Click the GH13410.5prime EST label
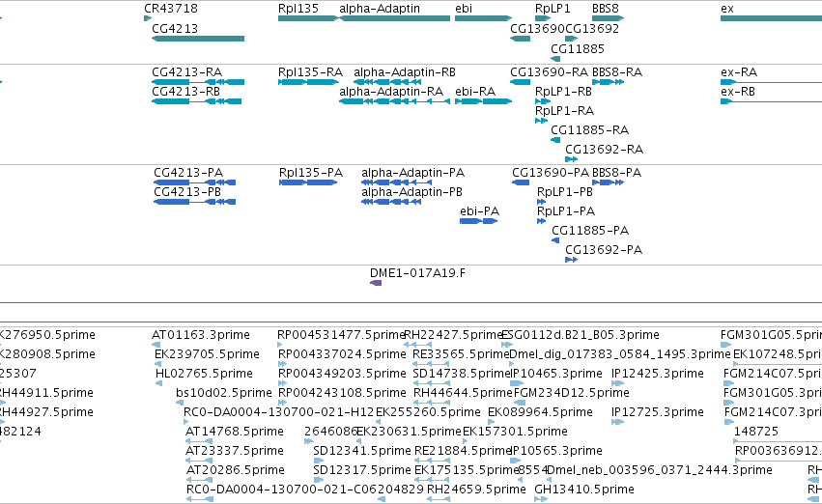The height and width of the screenshot is (504, 822). pos(584,490)
